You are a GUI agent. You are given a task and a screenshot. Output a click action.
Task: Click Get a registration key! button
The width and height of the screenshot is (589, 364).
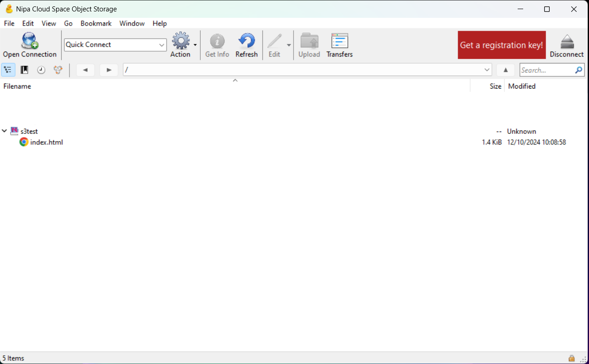point(502,45)
